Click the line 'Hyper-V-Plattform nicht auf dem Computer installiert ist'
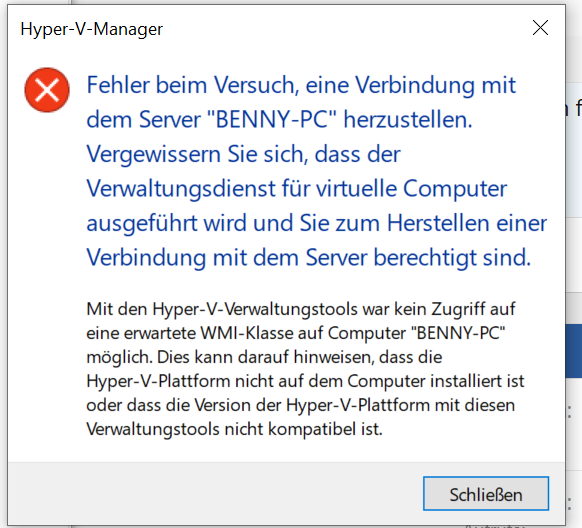This screenshot has width=582, height=528. click(305, 381)
